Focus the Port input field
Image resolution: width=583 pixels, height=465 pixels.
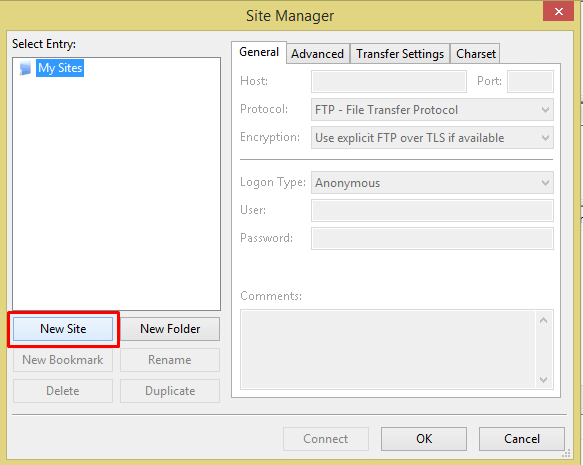[530, 81]
